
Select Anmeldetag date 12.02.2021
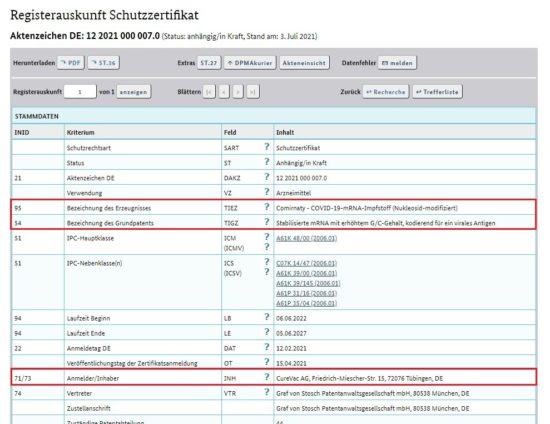[x=291, y=349]
